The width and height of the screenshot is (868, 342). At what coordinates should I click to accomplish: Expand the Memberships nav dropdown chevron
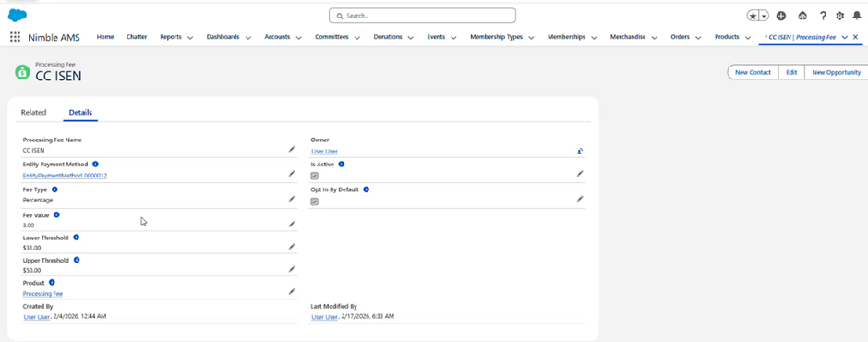(594, 38)
